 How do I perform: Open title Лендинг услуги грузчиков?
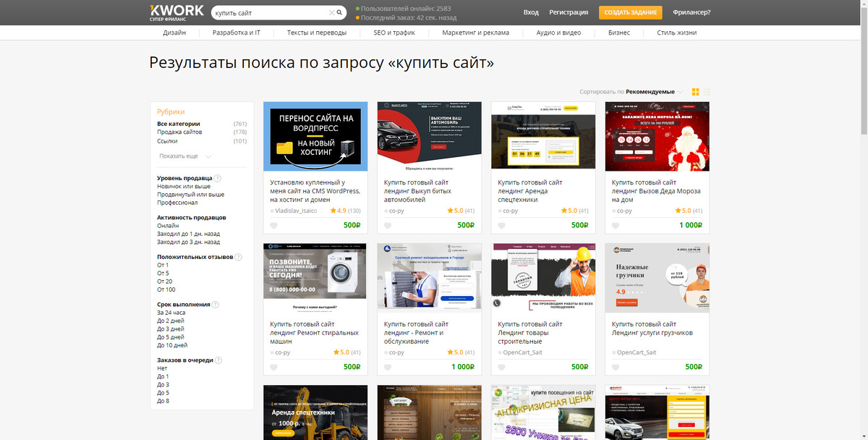click(x=652, y=329)
